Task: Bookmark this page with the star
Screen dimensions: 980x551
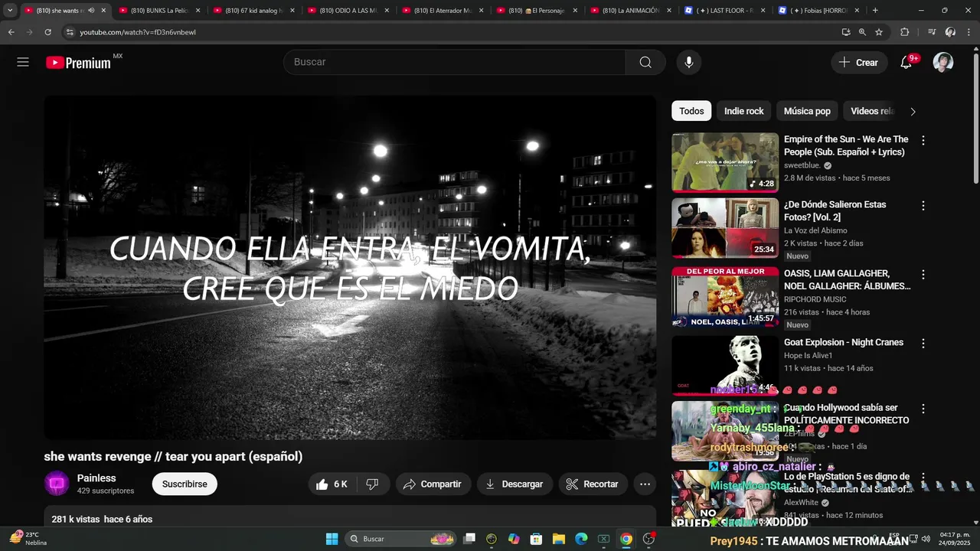Action: (x=879, y=32)
